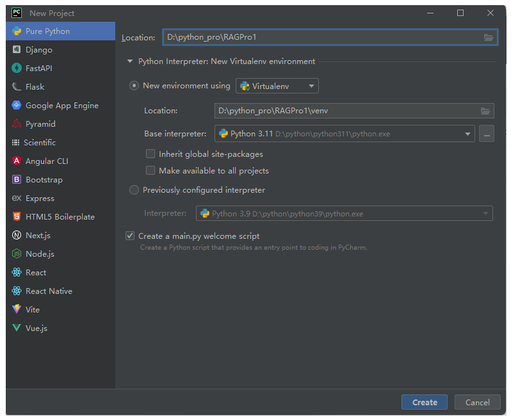Click the FastAPI lightning icon
Image resolution: width=511 pixels, height=420 pixels.
coord(17,68)
